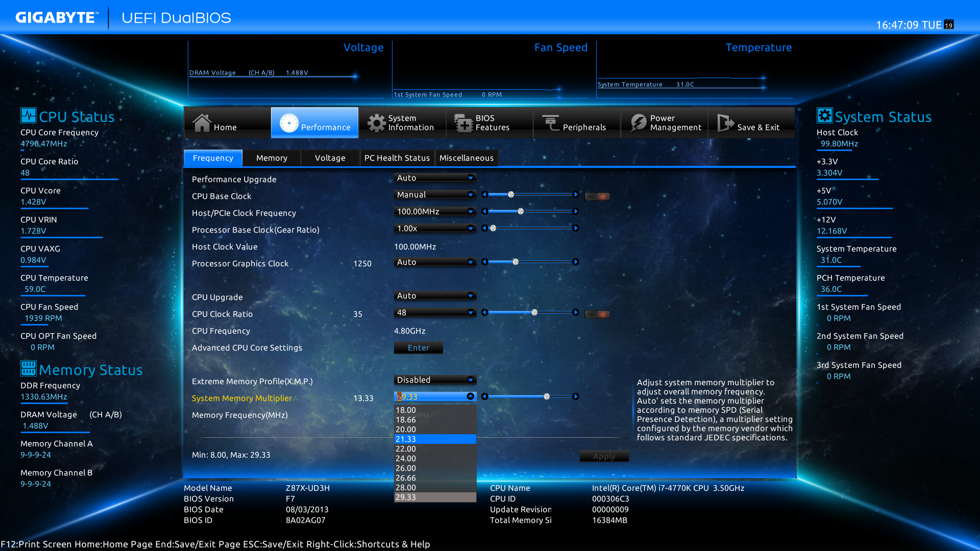Toggle the CPU Clock Ratio on/off switch
Viewport: 980px width, 551px height.
pos(597,314)
